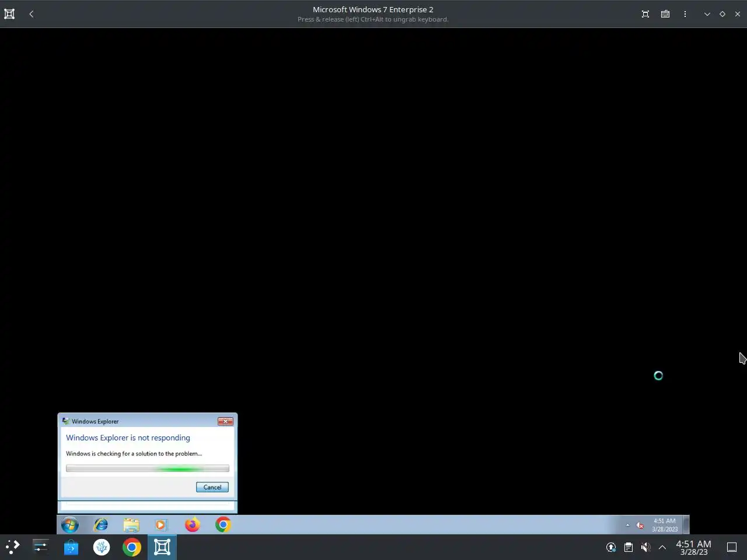747x560 pixels.
Task: Toggle fullscreen for the virtual machine
Action: (x=645, y=14)
